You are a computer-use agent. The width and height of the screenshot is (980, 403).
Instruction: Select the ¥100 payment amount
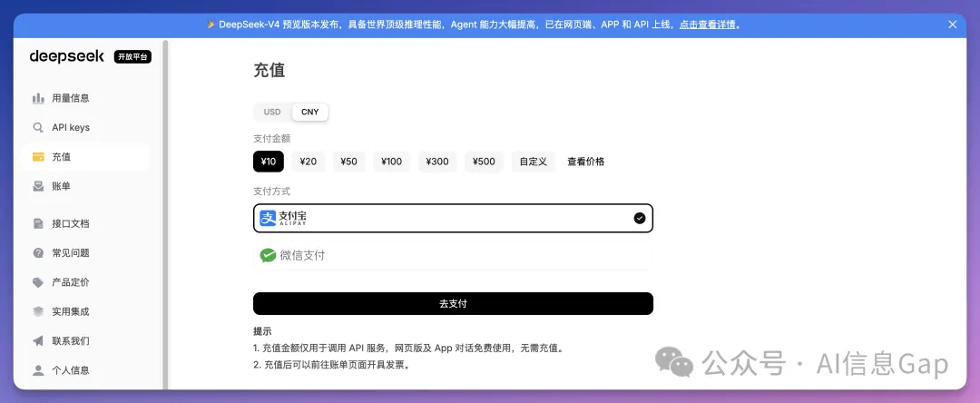[391, 162]
